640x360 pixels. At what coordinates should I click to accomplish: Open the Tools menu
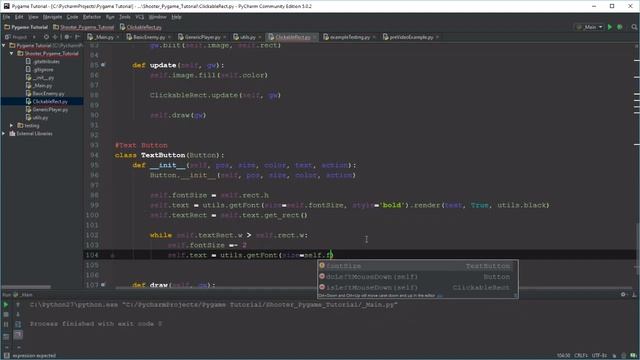point(125,17)
